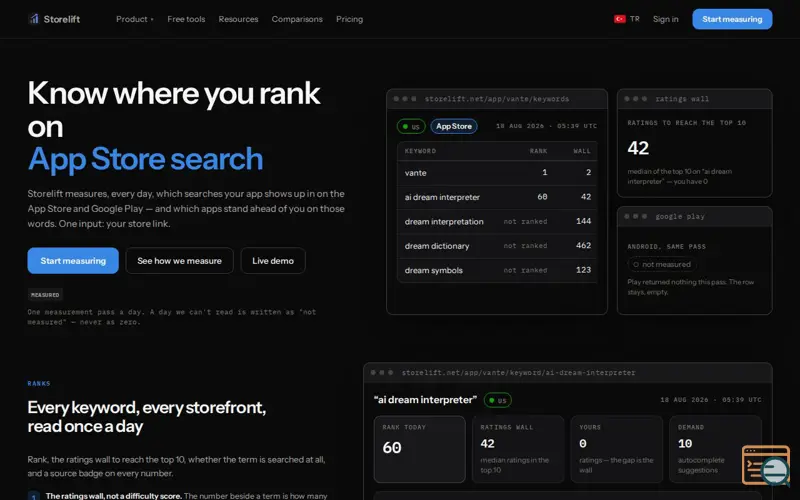
Task: Click the KEYWORD column header
Action: [x=420, y=151]
